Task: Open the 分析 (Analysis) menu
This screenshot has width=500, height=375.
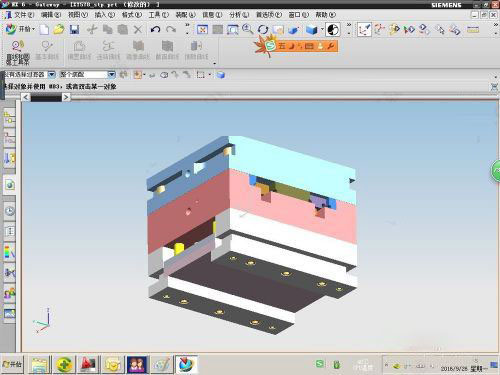Action: pyautogui.click(x=239, y=15)
